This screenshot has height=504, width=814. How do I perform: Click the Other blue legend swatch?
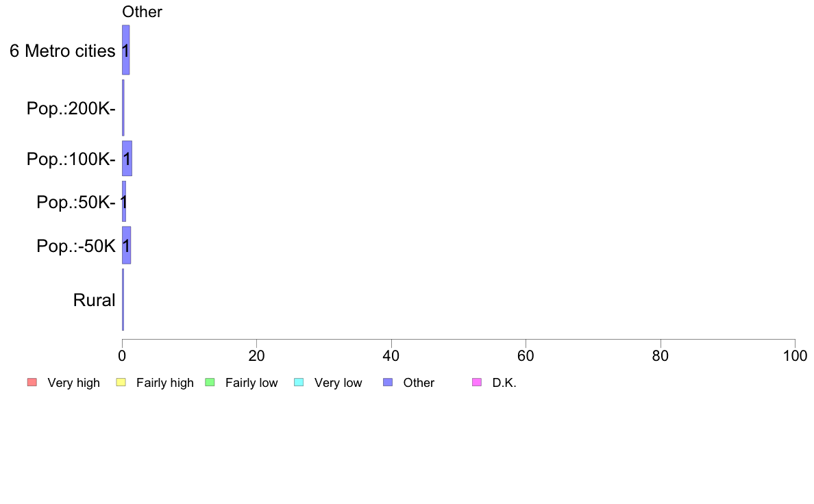point(388,383)
